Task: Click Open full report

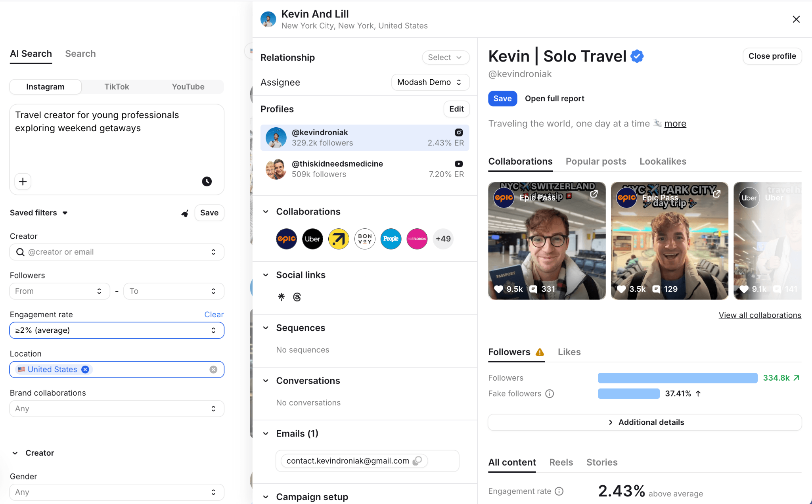Action: (554, 98)
